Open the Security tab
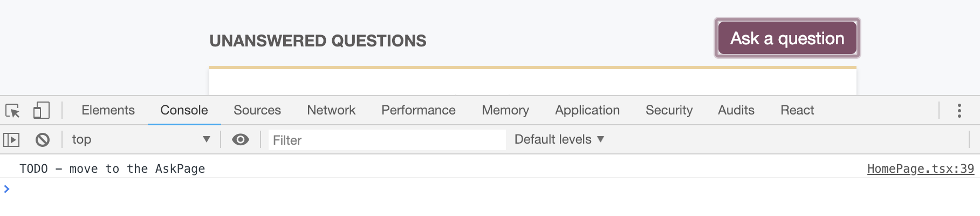This screenshot has width=980, height=216. pyautogui.click(x=669, y=110)
